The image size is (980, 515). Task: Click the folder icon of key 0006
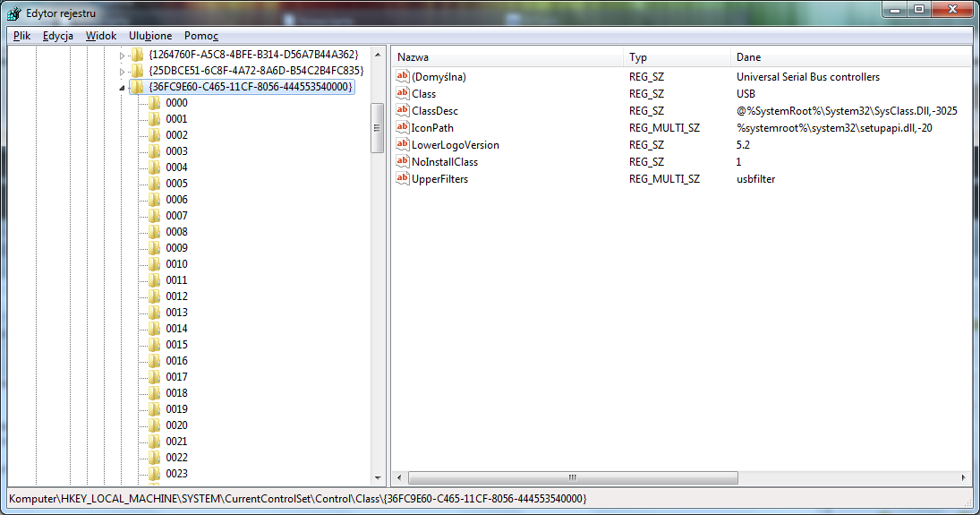[x=154, y=200]
